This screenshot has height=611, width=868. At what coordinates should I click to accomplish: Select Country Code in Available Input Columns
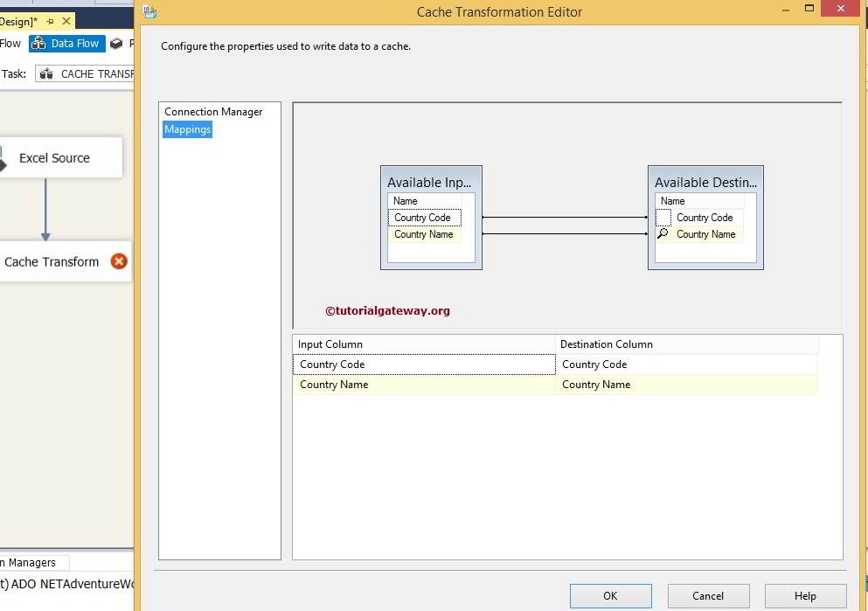pyautogui.click(x=423, y=218)
